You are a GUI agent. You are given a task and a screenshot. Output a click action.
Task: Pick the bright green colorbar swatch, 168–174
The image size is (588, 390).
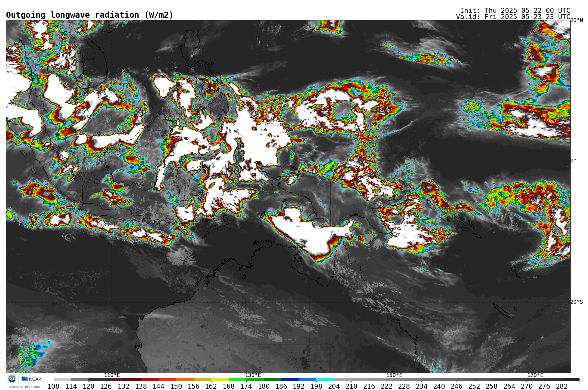coord(237,380)
